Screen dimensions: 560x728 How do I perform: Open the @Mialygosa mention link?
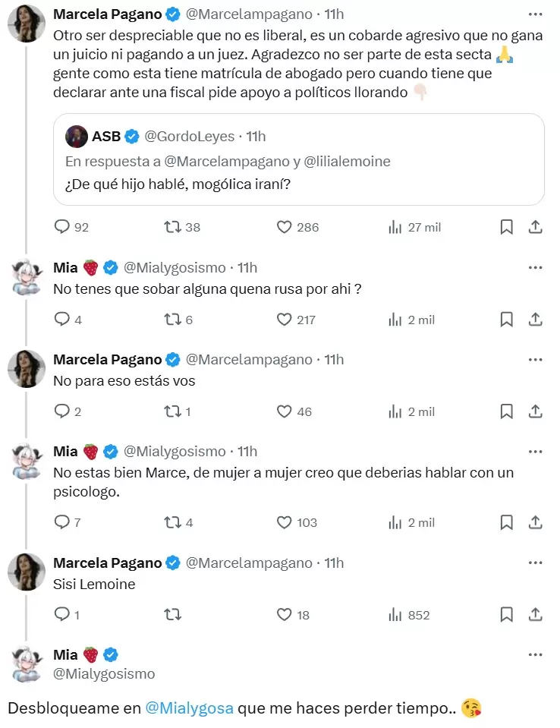[190, 706]
